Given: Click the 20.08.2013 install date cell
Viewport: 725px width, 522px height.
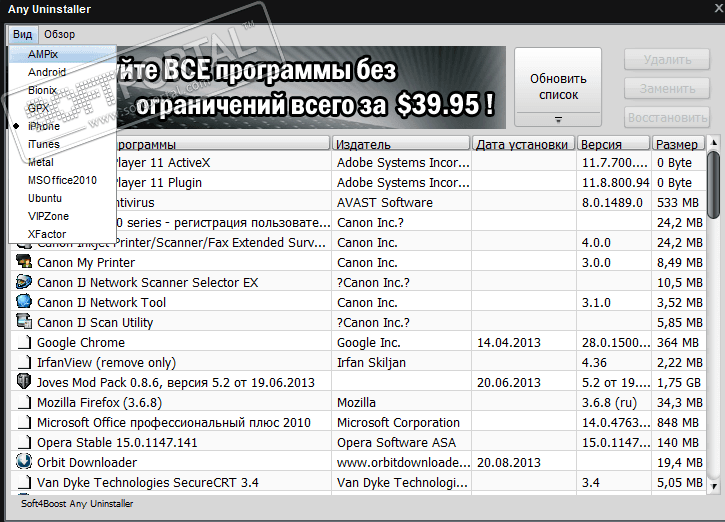Looking at the screenshot, I should [x=524, y=462].
